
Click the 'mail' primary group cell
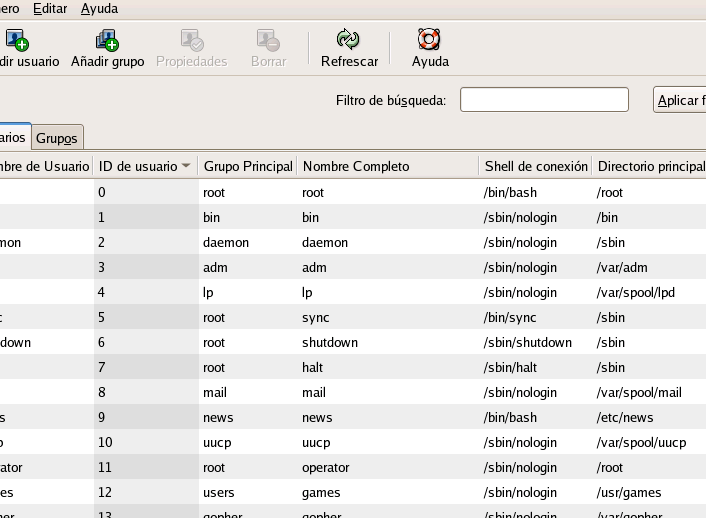coord(214,392)
